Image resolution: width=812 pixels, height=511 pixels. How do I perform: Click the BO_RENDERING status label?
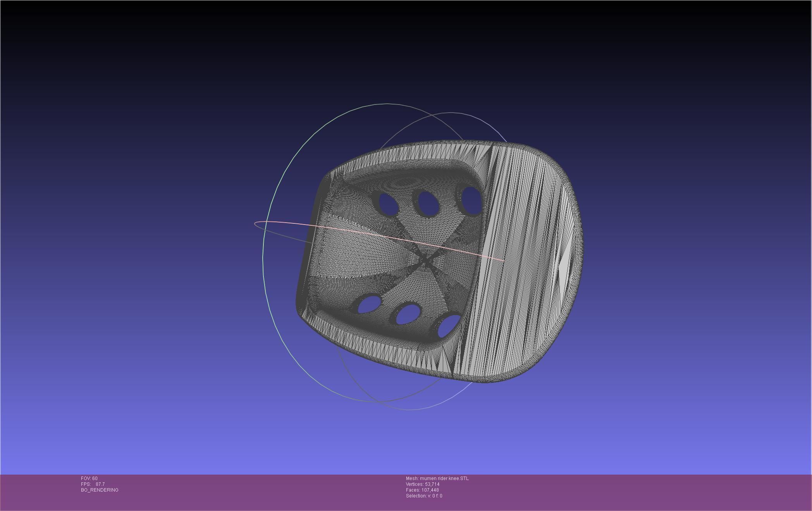click(100, 490)
